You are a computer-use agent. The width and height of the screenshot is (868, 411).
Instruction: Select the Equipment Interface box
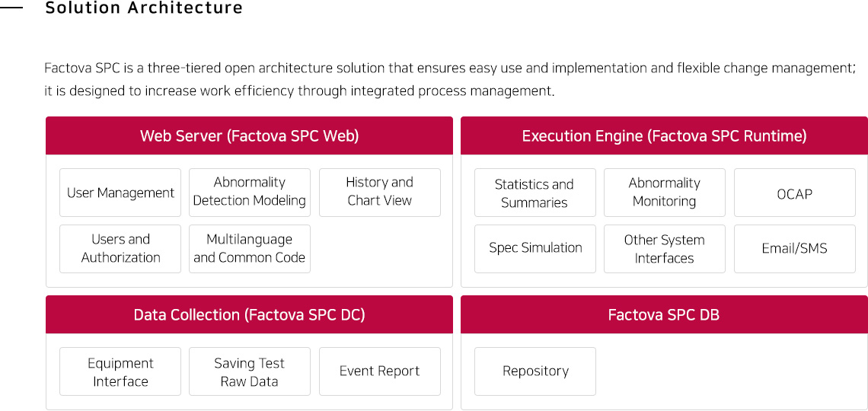(120, 371)
